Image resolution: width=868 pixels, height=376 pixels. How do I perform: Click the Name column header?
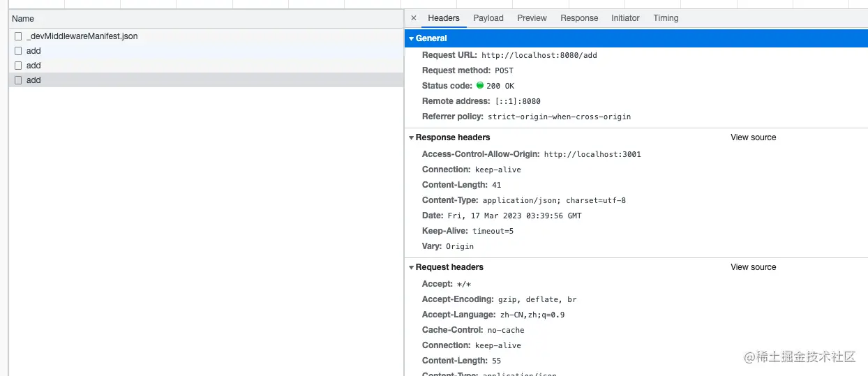click(x=23, y=19)
